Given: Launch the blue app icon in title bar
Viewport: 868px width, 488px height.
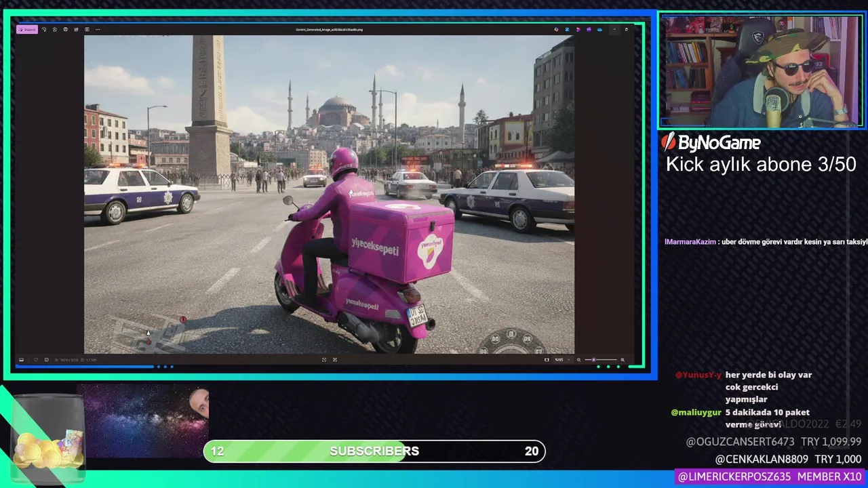Looking at the screenshot, I should tap(567, 29).
